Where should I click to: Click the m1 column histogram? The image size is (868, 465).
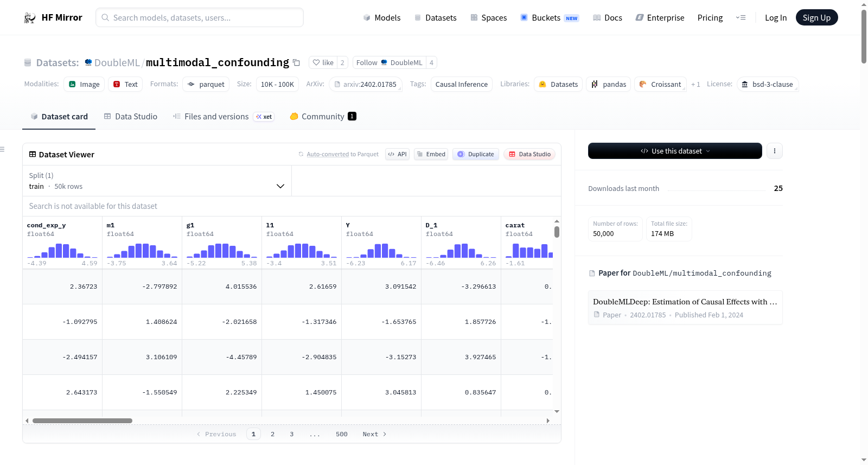pos(142,250)
